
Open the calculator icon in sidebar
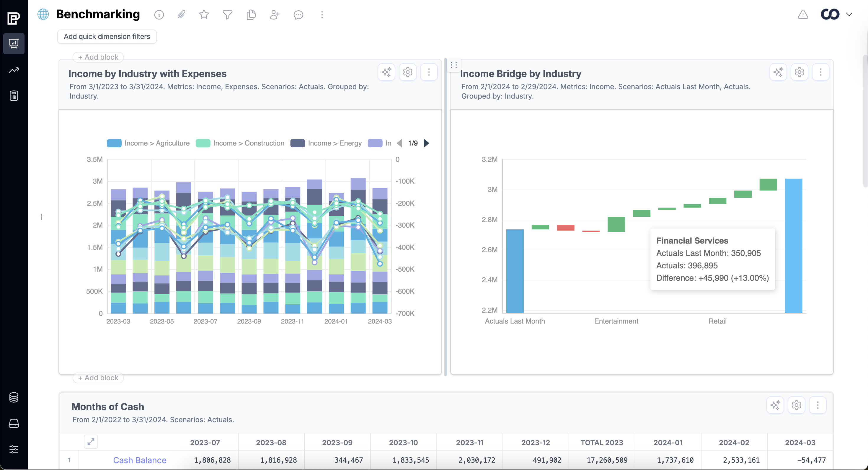pos(14,96)
